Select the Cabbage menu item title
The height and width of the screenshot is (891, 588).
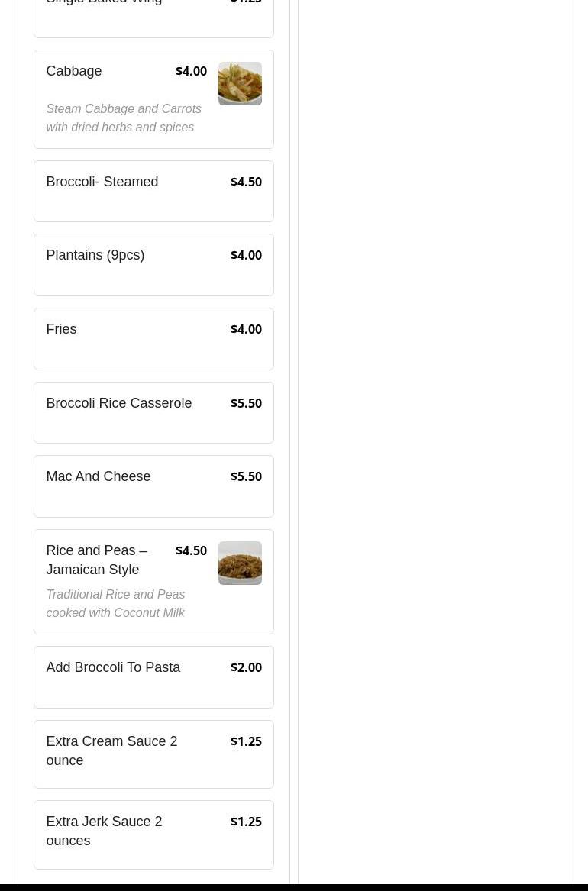click(x=74, y=71)
